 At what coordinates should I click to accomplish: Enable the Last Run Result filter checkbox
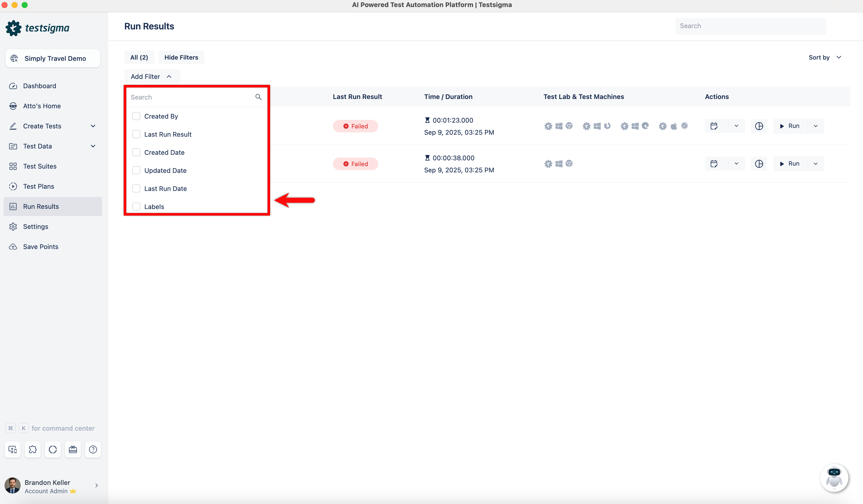coord(136,134)
